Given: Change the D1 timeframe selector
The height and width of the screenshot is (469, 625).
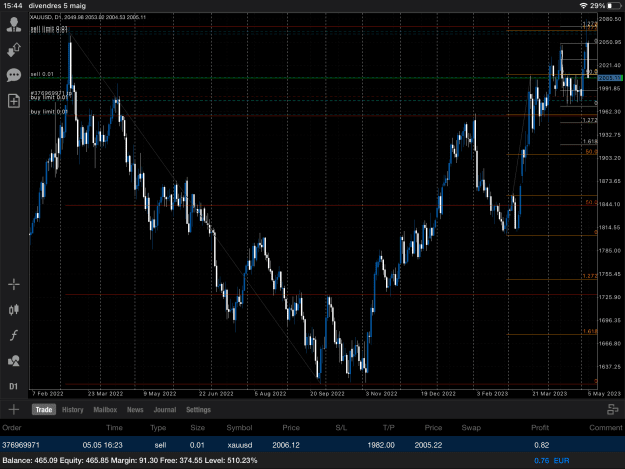Looking at the screenshot, I should [14, 386].
